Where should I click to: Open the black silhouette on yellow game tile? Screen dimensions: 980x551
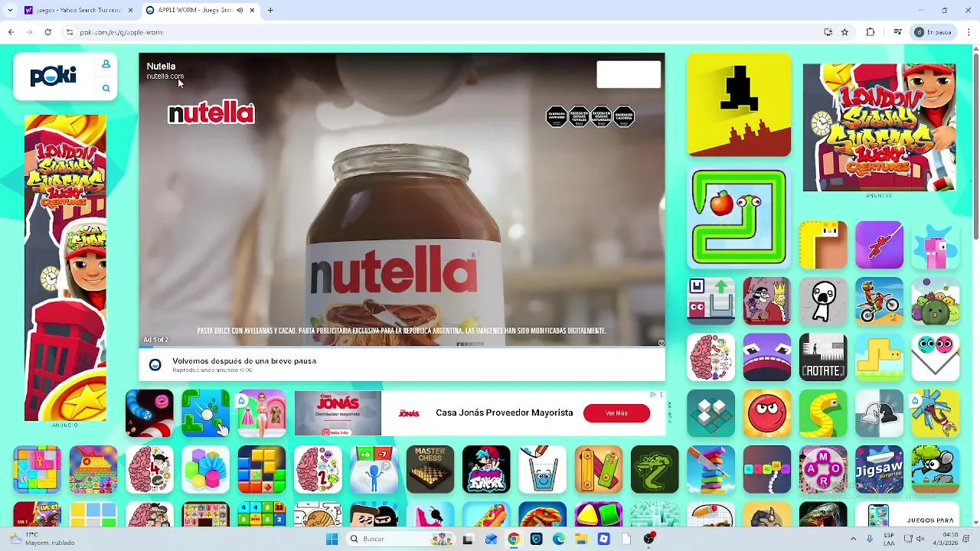tap(739, 105)
